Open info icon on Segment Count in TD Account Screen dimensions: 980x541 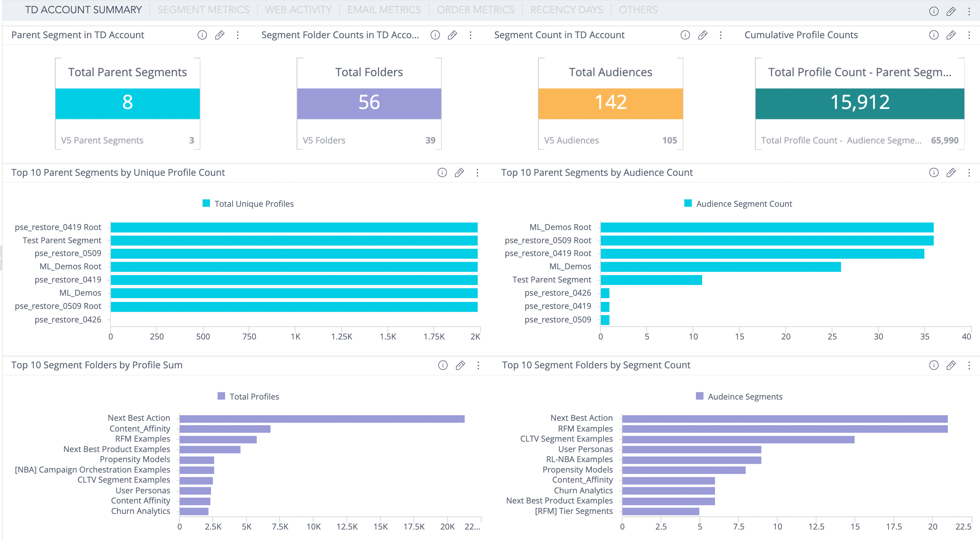click(x=685, y=35)
